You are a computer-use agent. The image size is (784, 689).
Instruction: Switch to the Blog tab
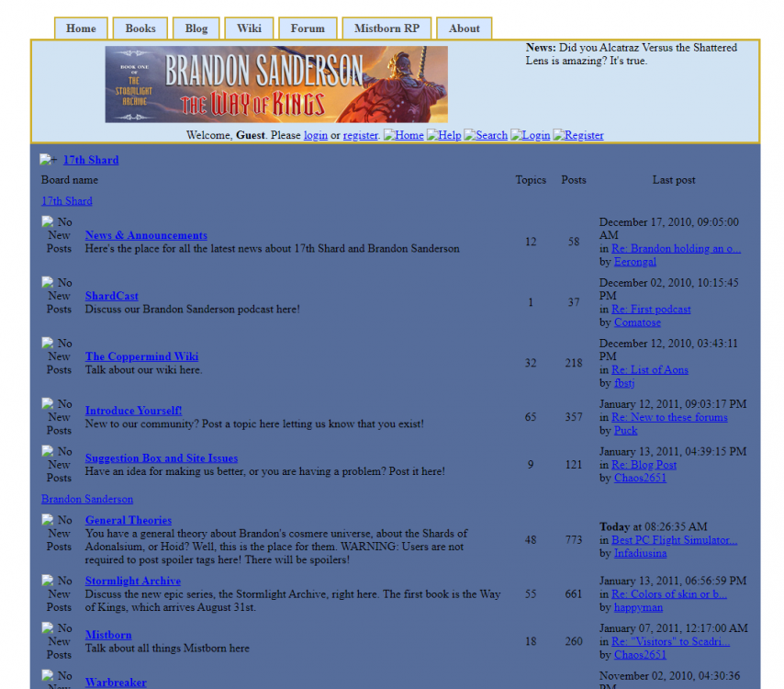196,28
